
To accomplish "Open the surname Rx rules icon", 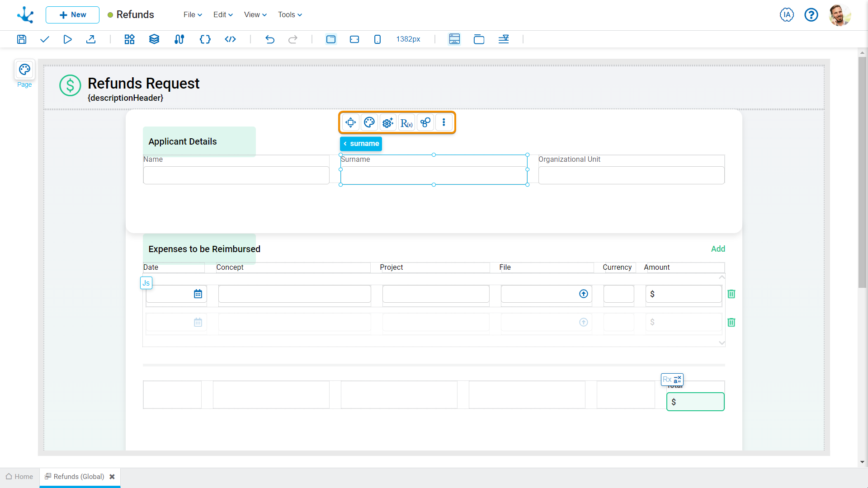I will 406,122.
